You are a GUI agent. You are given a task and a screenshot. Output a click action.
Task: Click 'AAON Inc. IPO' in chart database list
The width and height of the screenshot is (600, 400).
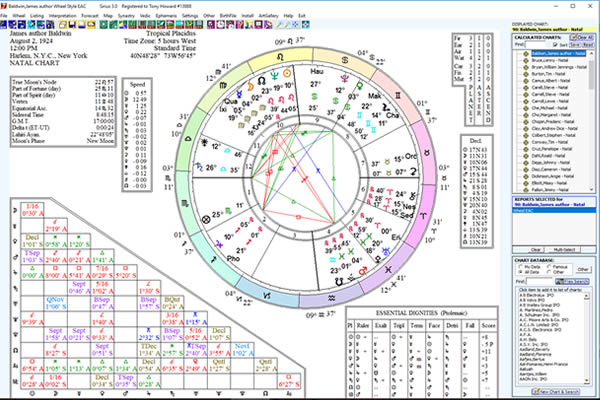click(x=535, y=379)
